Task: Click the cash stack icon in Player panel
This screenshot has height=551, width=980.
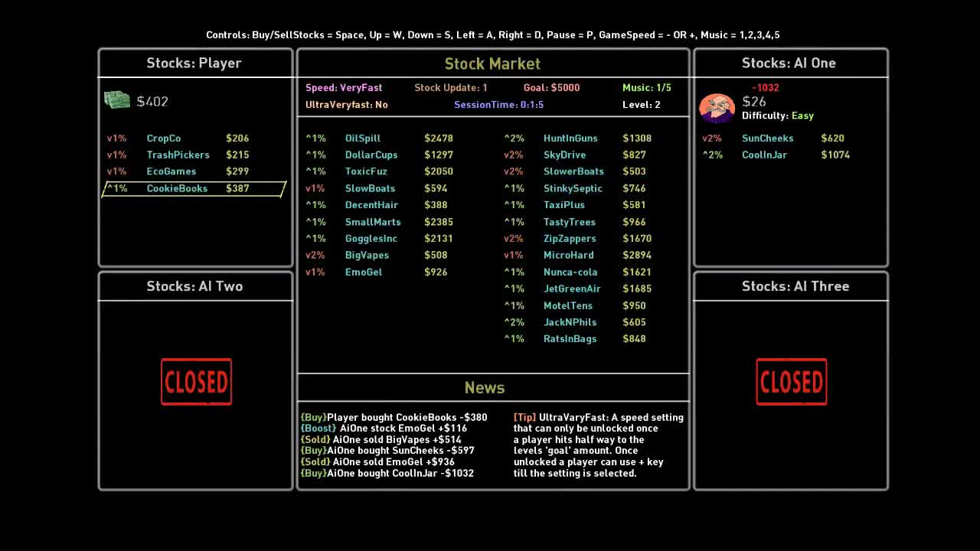Action: [117, 100]
